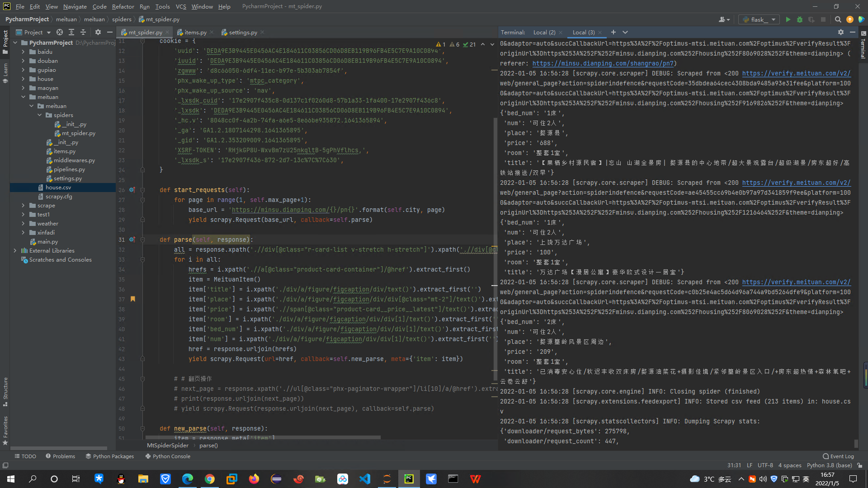Open terminal settings with the gear icon
The height and width of the screenshot is (488, 868).
pyautogui.click(x=840, y=32)
